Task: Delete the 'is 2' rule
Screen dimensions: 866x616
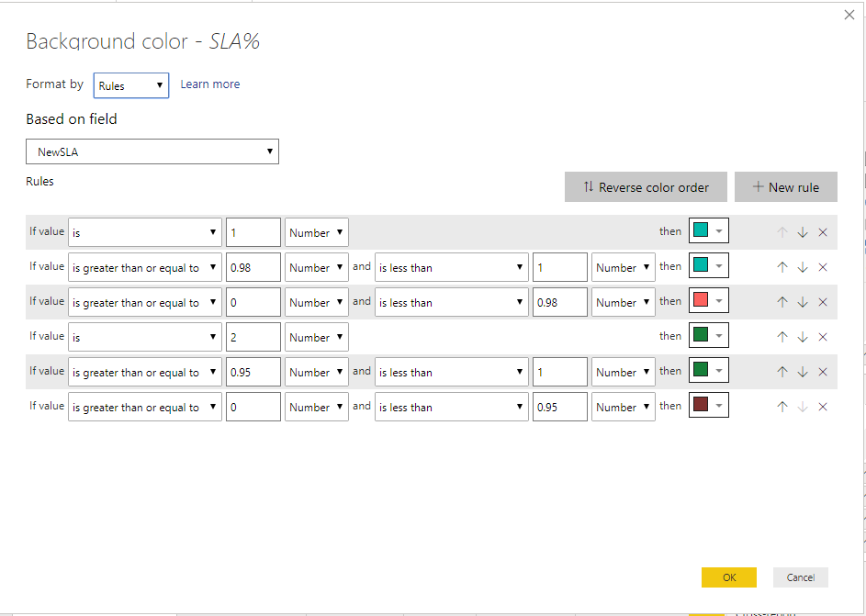Action: (823, 337)
